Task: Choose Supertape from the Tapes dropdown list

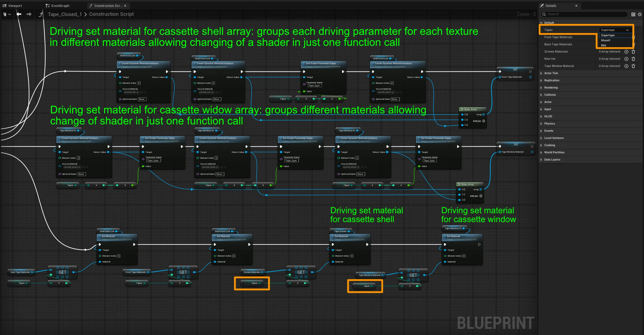Action: tap(615, 35)
